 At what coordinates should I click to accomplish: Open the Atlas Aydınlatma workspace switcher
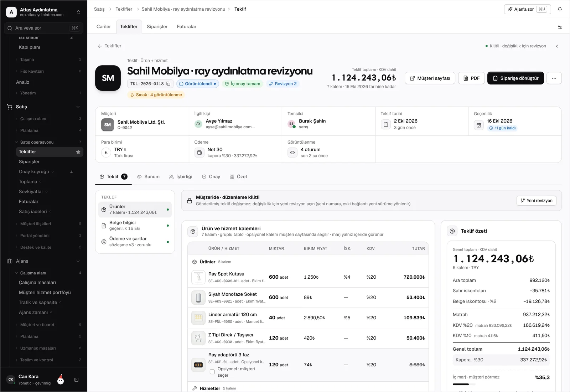coord(78,12)
